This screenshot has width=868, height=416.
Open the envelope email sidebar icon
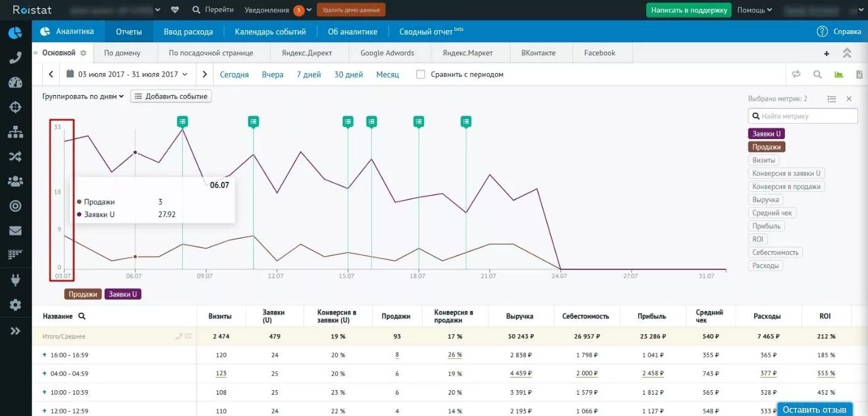tap(15, 230)
